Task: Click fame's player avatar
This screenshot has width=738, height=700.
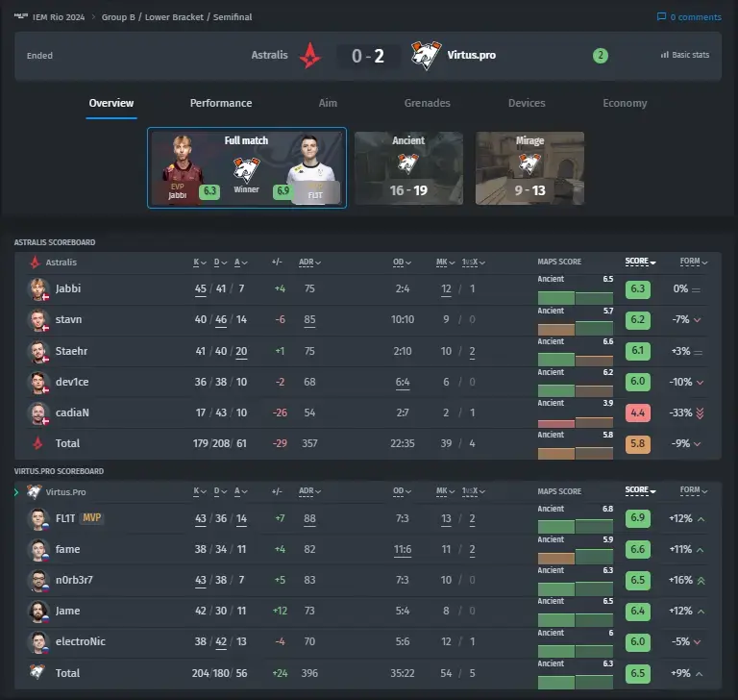Action: pos(38,550)
